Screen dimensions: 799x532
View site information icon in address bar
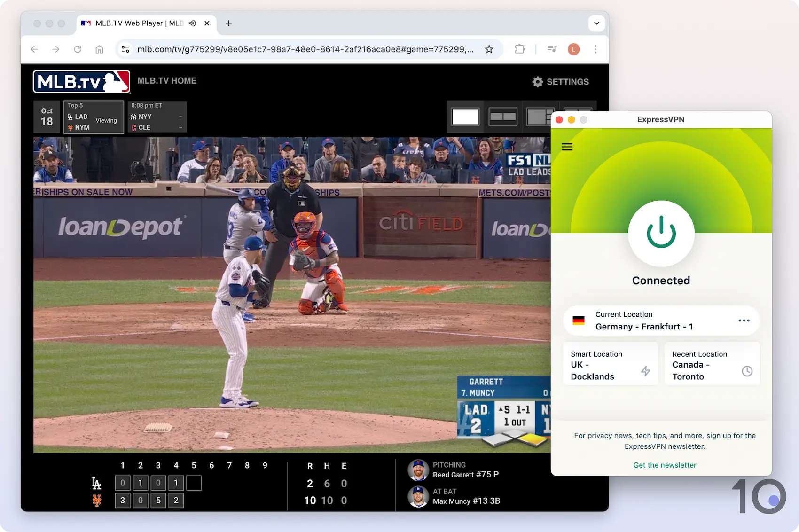pos(125,49)
